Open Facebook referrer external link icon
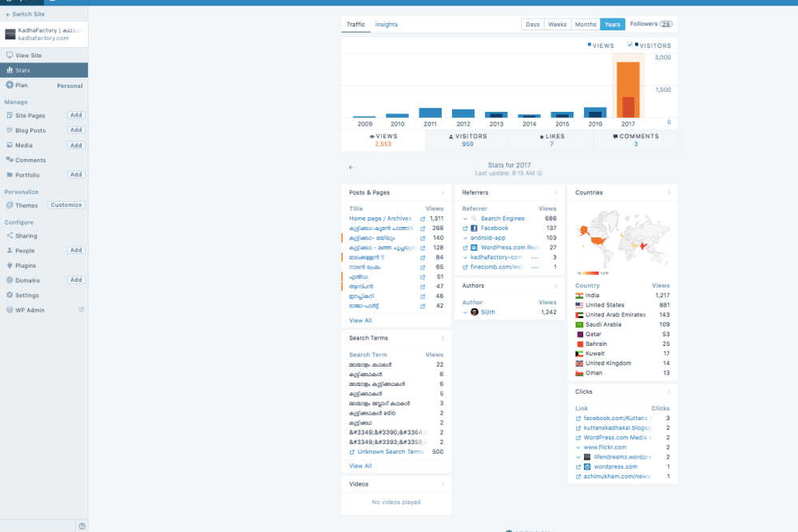 466,228
